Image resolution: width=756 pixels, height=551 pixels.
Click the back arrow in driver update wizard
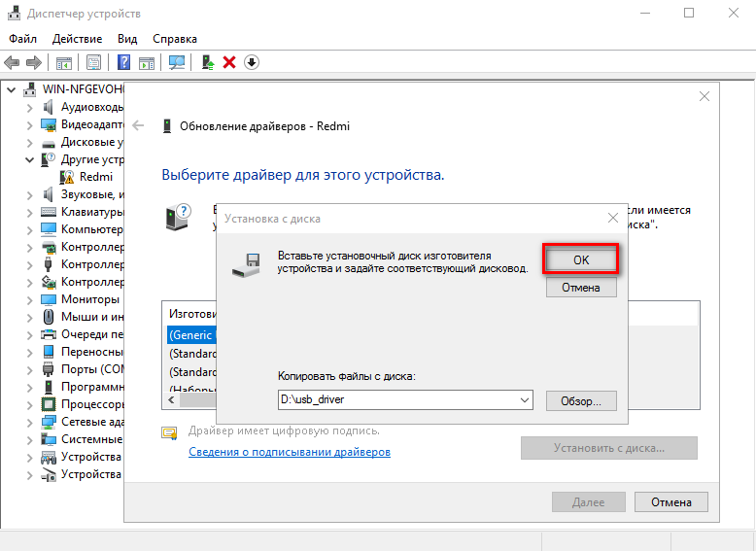coord(139,126)
